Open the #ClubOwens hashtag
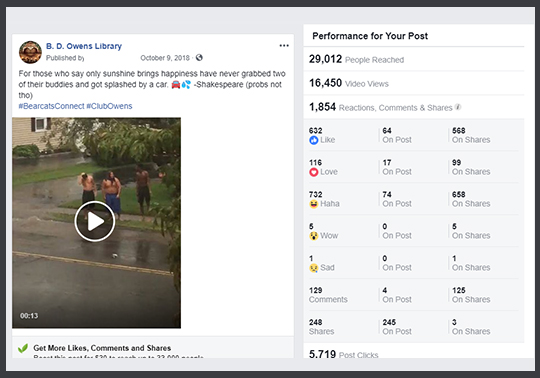540x378 pixels. (x=109, y=106)
